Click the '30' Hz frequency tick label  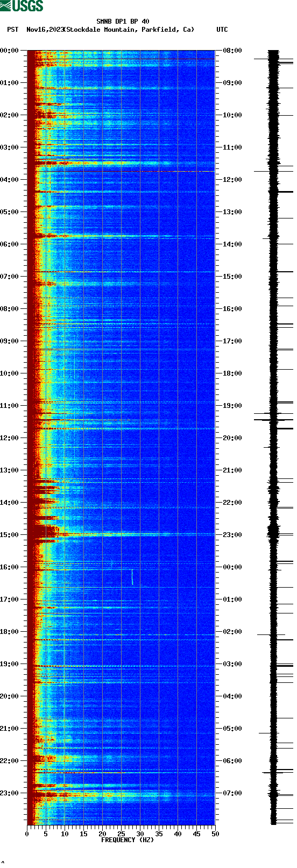140,834
